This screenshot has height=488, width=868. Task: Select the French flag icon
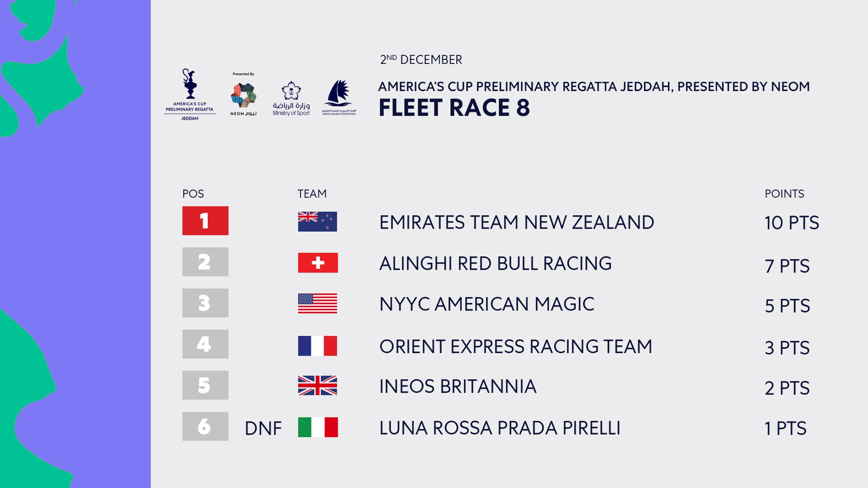(318, 346)
